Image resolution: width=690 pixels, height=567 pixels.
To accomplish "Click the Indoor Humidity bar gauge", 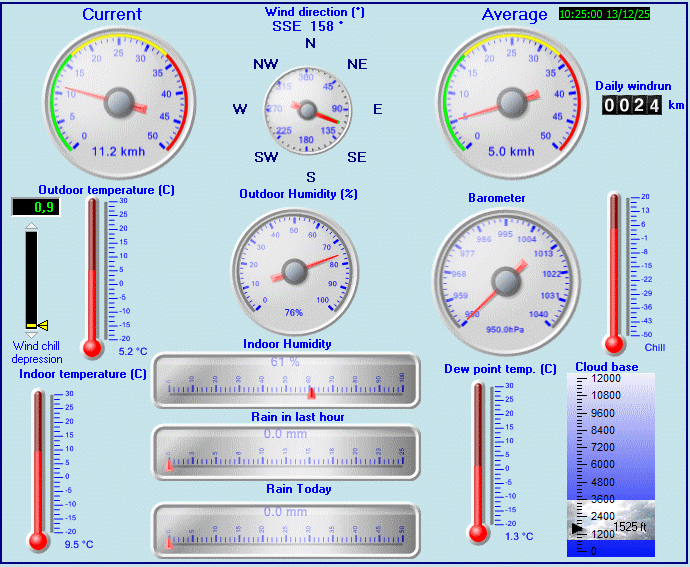I will click(x=286, y=381).
